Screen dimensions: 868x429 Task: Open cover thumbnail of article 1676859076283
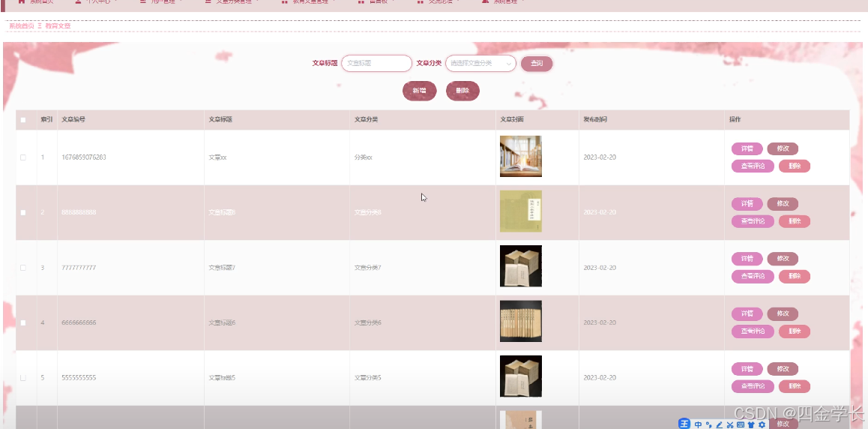coord(520,156)
